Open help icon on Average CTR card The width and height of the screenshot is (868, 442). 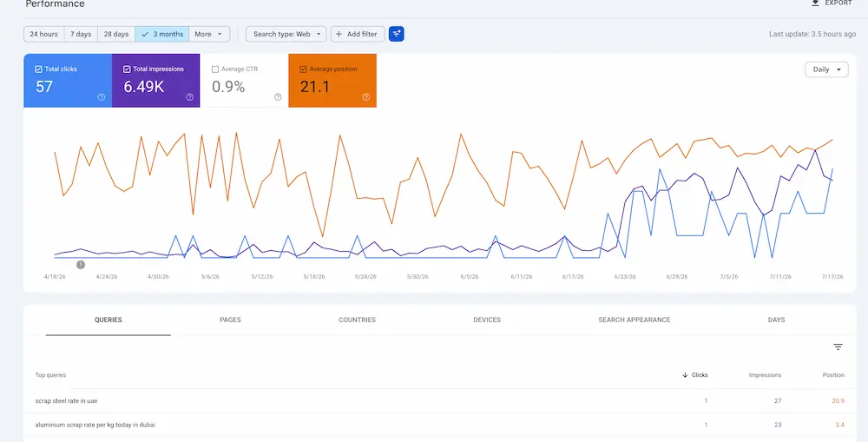click(x=278, y=97)
